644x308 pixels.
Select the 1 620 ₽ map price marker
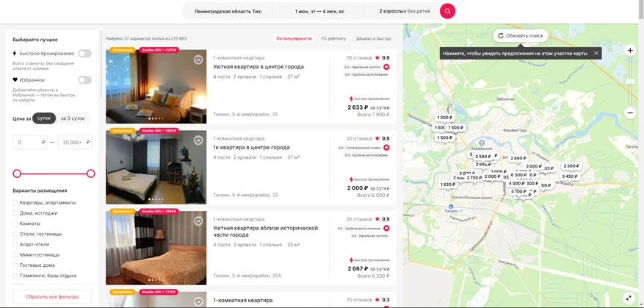click(x=448, y=185)
